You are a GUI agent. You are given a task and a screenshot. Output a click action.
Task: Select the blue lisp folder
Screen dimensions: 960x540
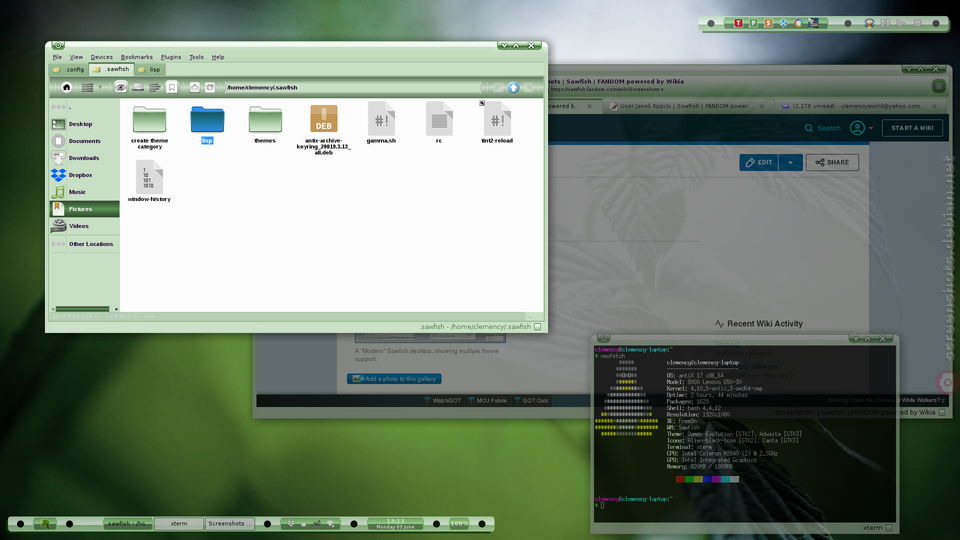207,124
